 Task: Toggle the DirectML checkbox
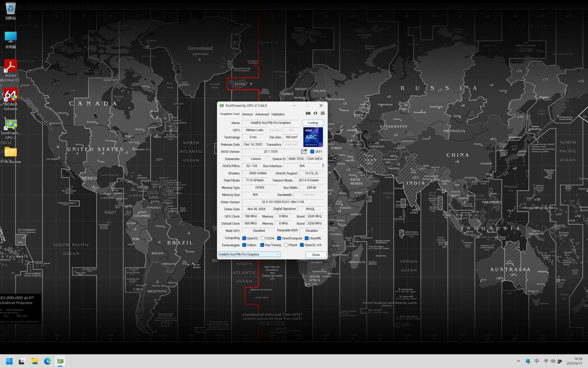click(307, 238)
